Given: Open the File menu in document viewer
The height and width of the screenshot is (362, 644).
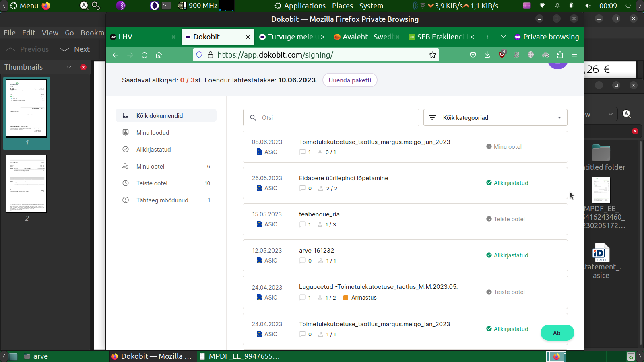Looking at the screenshot, I should pos(10,33).
